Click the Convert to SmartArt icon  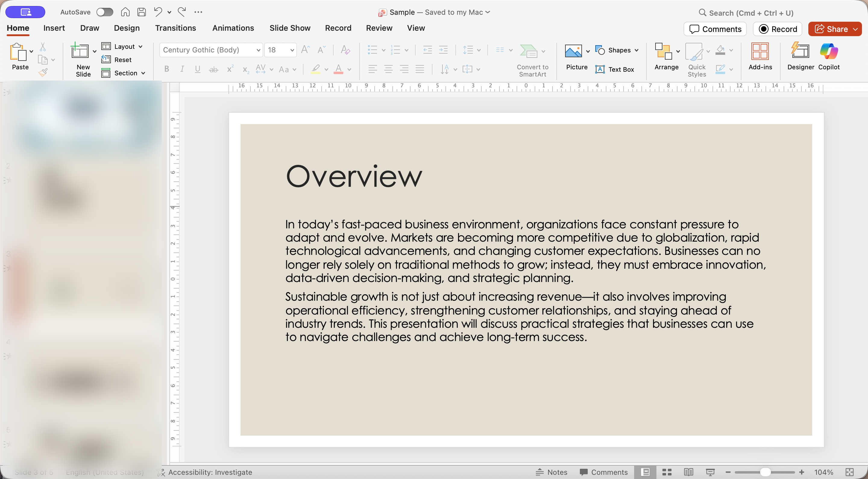(528, 51)
